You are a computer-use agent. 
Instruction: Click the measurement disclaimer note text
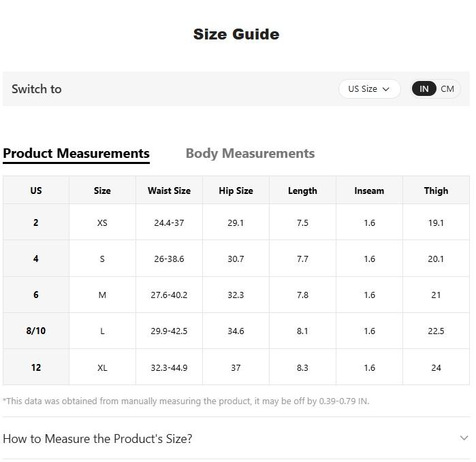click(186, 401)
